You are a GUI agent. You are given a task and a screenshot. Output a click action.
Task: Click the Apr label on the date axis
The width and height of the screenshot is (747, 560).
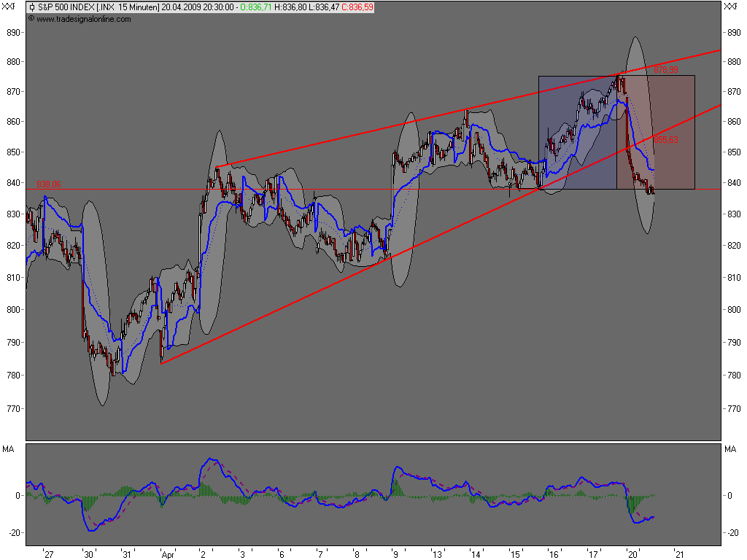168,555
